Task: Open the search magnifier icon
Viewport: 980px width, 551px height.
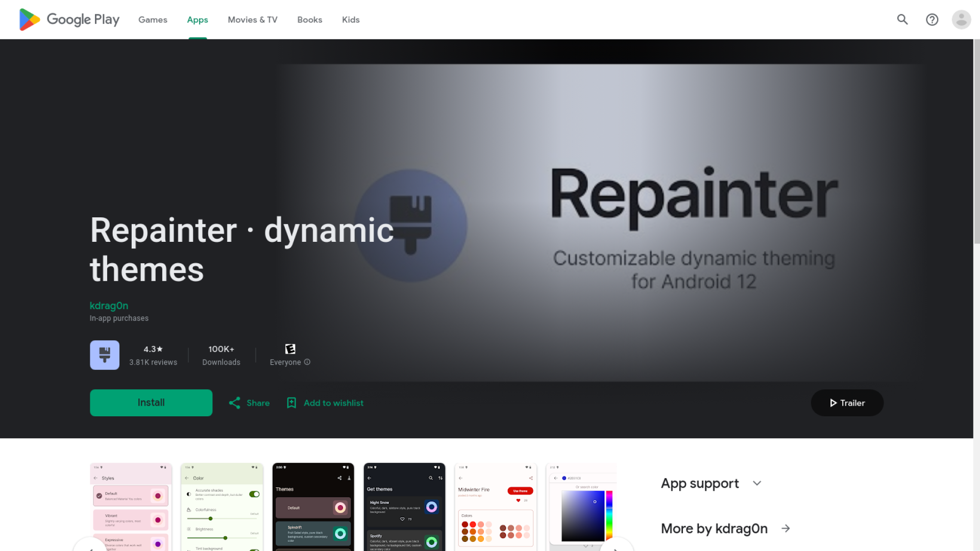Action: [902, 19]
